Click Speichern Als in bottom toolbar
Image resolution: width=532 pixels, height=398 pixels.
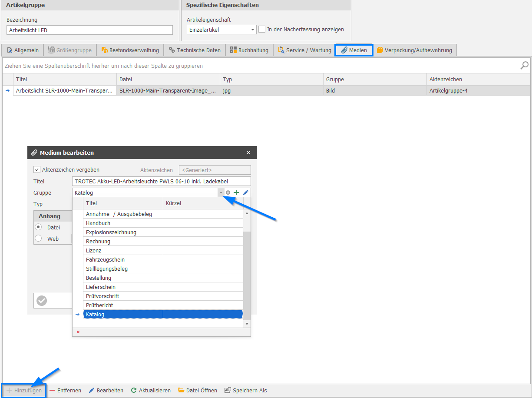click(x=245, y=390)
